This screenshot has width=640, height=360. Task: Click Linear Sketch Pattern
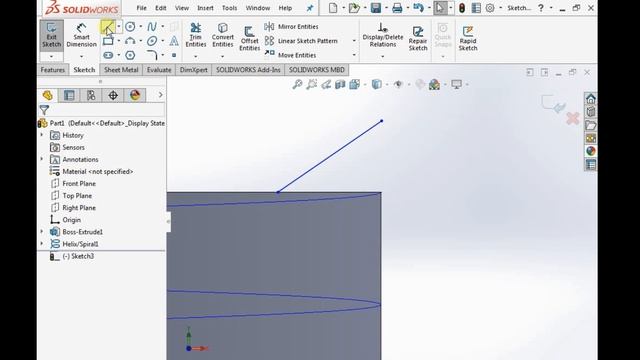[x=301, y=41]
